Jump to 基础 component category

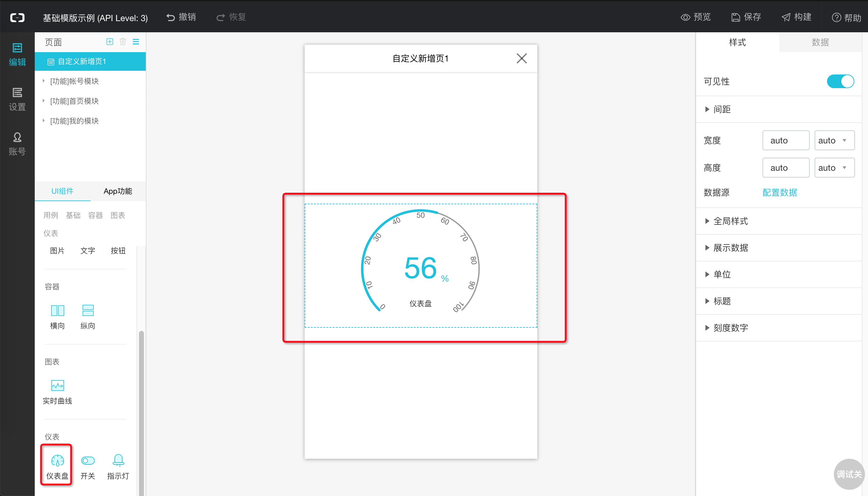coord(73,215)
